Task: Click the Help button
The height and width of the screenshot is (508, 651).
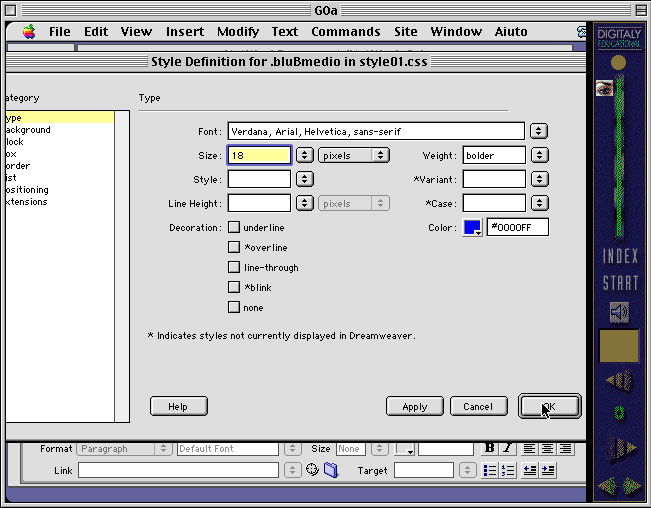Action: click(x=179, y=406)
